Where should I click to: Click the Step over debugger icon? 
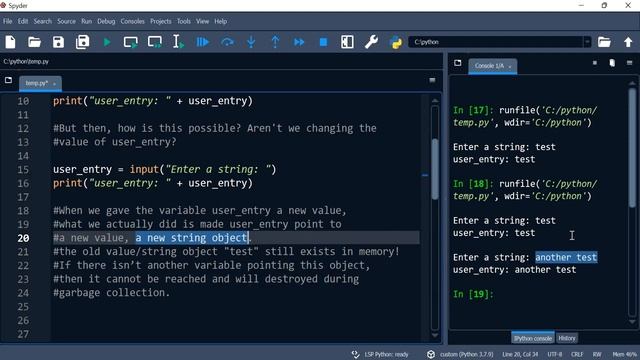[227, 42]
